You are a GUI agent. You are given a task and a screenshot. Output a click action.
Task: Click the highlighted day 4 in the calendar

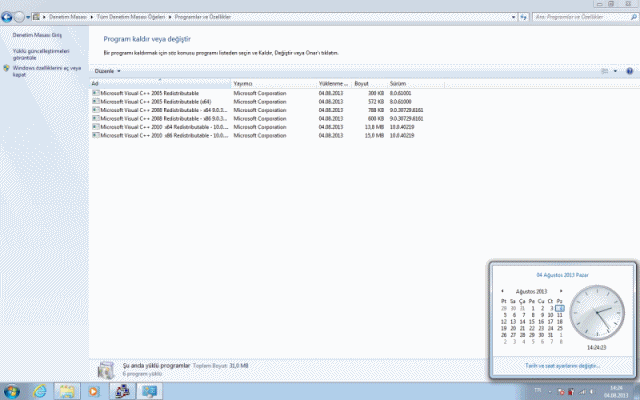point(560,309)
